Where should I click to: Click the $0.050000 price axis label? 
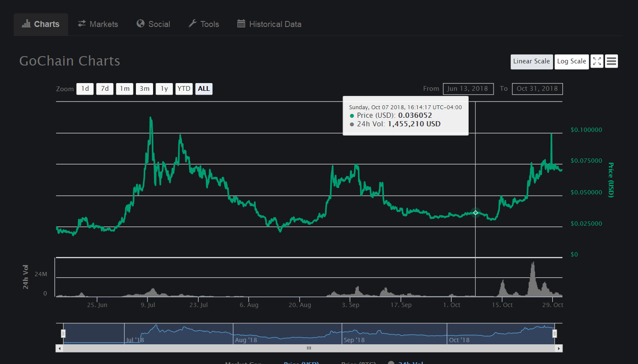click(586, 192)
